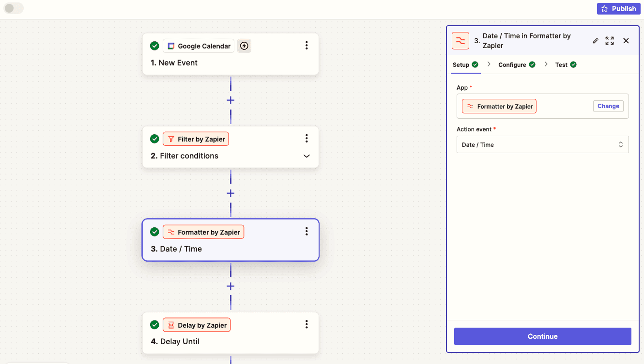Select the '4. Delay Until' step title
The height and width of the screenshot is (364, 644).
point(175,342)
